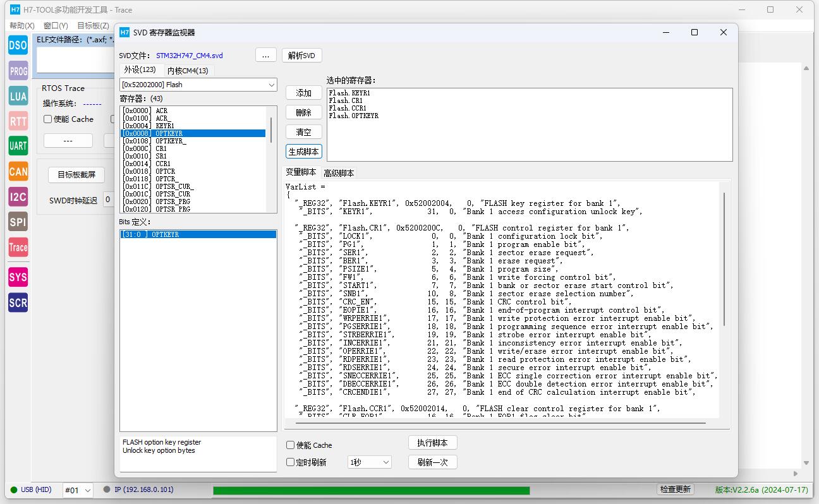This screenshot has height=504, width=819.
Task: Switch to the 内核CM4(13) tab
Action: tap(187, 71)
